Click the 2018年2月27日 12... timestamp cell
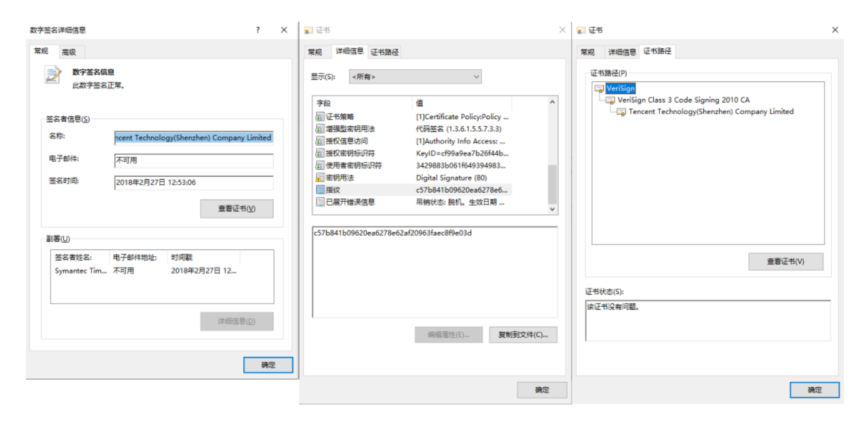Screen dimensions: 868x444 coord(204,270)
